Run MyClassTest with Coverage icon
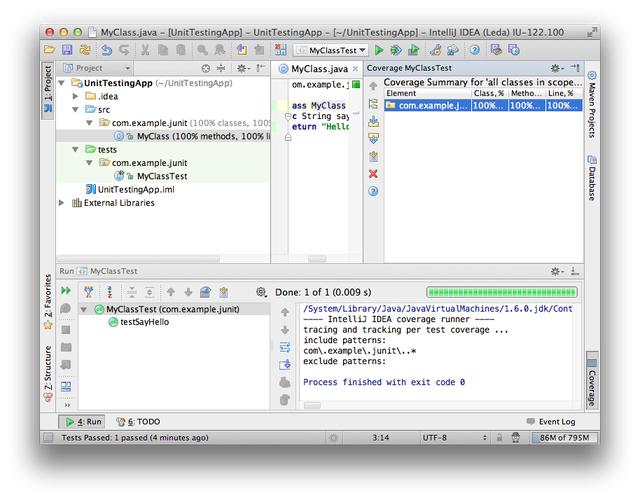 [413, 50]
